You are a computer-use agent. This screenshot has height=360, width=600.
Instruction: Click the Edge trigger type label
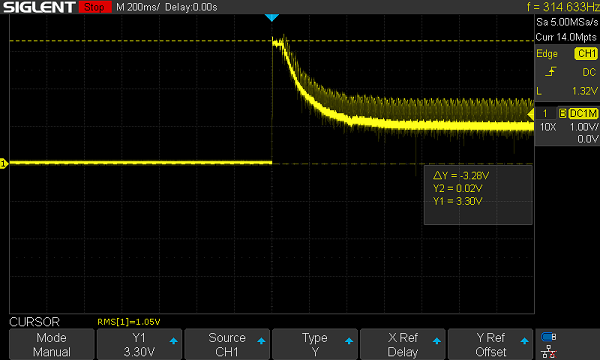pyautogui.click(x=547, y=54)
